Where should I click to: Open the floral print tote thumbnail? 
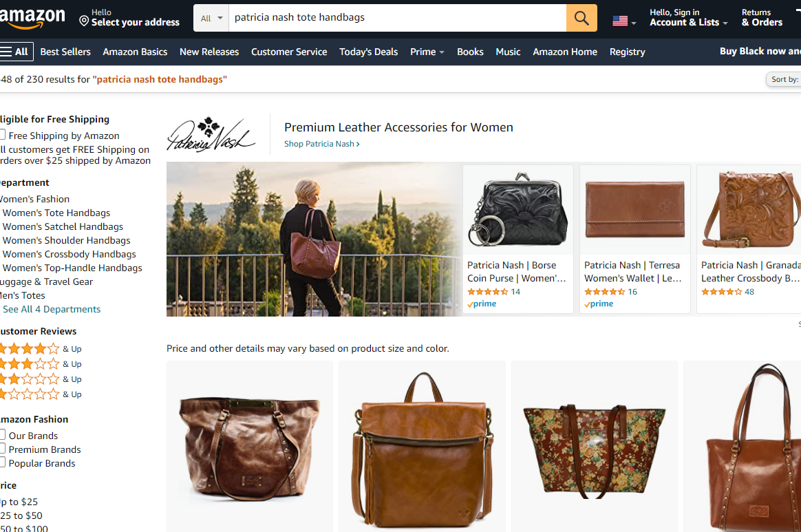(x=594, y=447)
